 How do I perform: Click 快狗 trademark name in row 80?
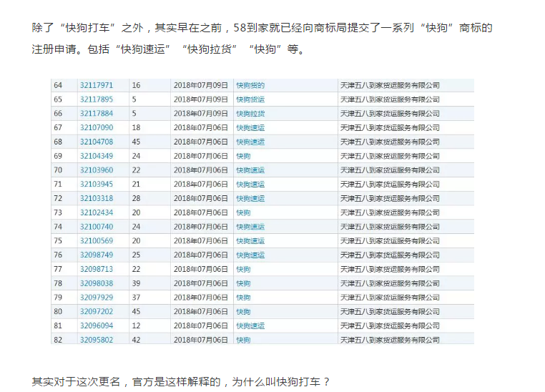(x=243, y=312)
